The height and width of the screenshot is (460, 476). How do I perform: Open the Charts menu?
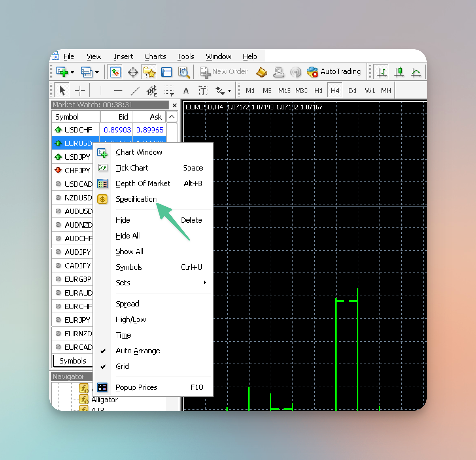pos(155,56)
